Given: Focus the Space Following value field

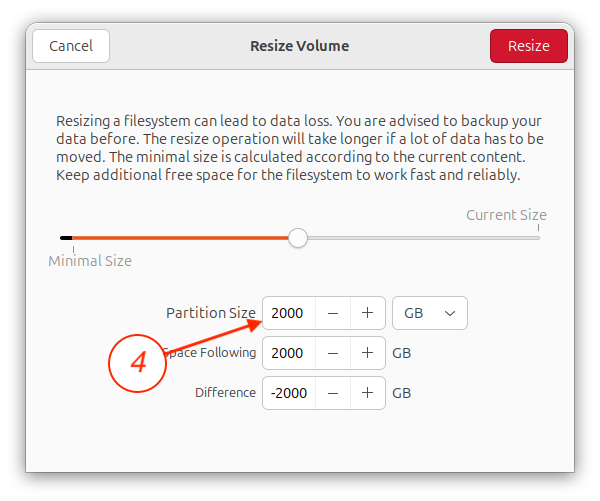Looking at the screenshot, I should [289, 353].
